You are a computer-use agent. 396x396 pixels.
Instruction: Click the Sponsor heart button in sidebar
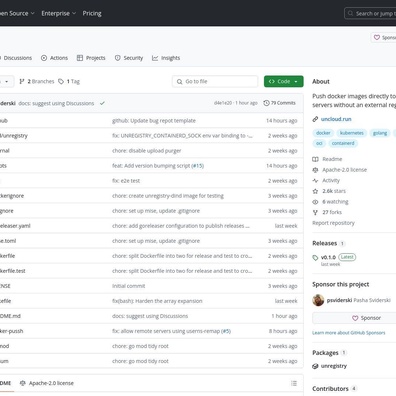(x=355, y=318)
